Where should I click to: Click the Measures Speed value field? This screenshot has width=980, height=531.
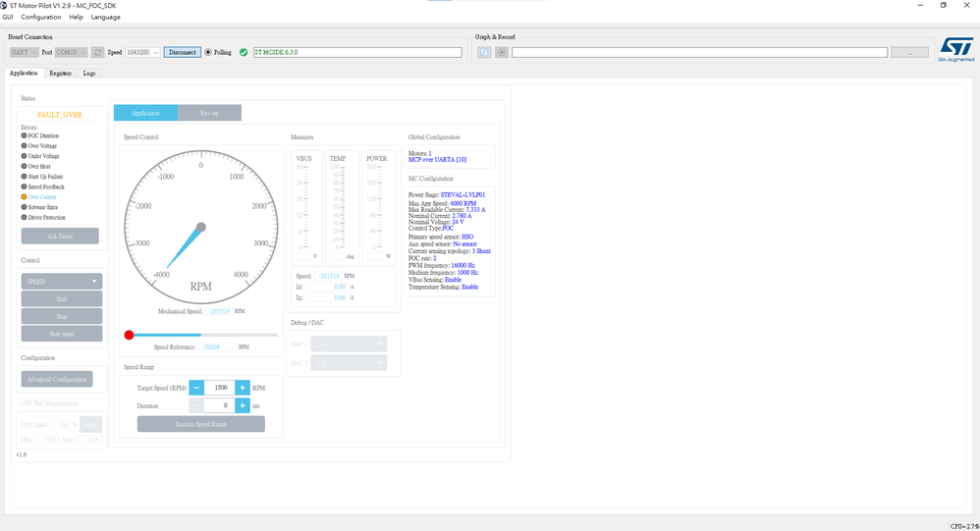(329, 276)
